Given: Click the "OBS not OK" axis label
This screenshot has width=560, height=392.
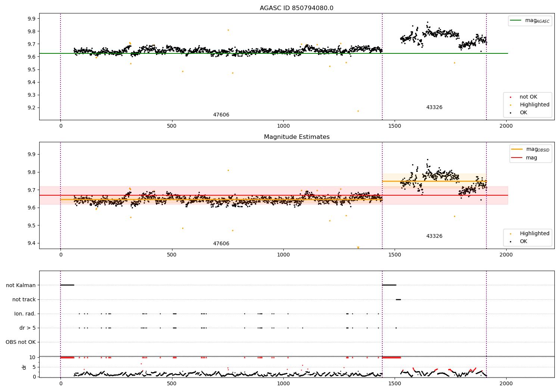Looking at the screenshot, I should (21, 342).
